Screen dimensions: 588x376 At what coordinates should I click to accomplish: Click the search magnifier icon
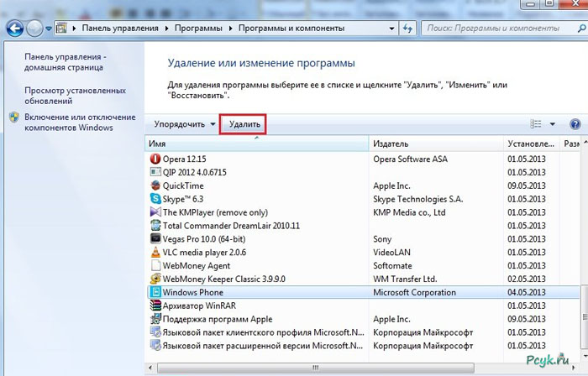click(x=581, y=28)
